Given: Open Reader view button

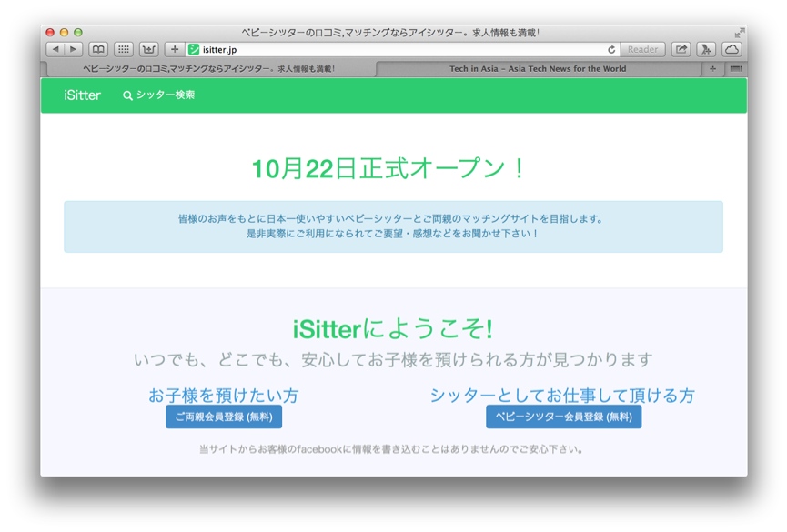Looking at the screenshot, I should [x=642, y=49].
